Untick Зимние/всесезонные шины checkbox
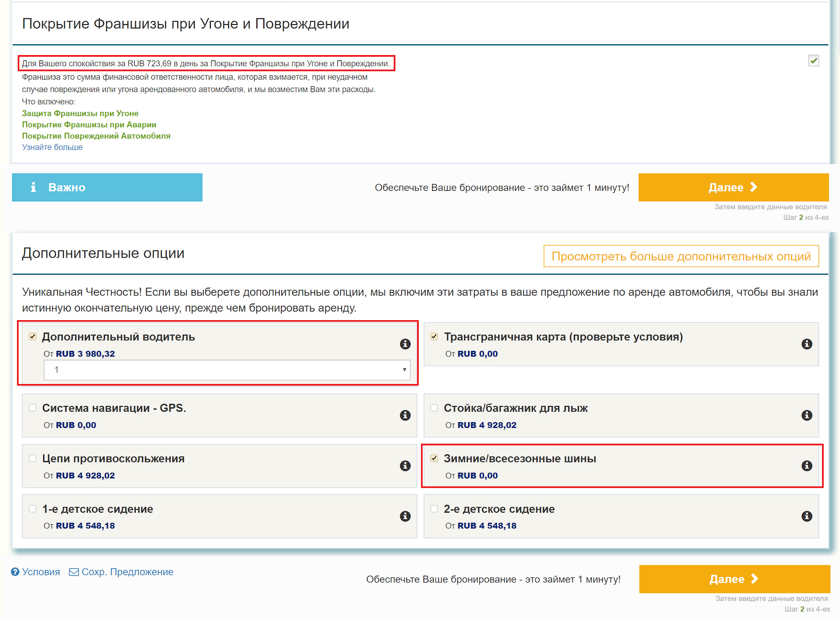The height and width of the screenshot is (619, 840). [434, 458]
